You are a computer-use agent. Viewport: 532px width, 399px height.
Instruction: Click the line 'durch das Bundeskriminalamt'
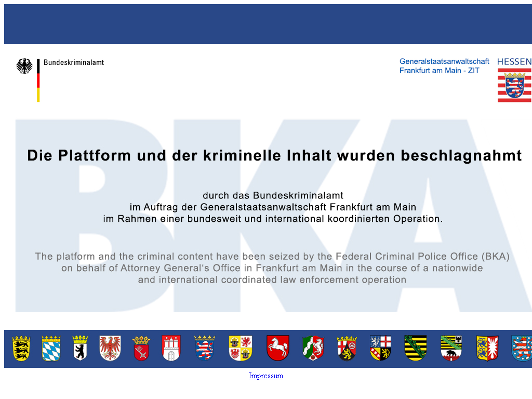tap(273, 195)
